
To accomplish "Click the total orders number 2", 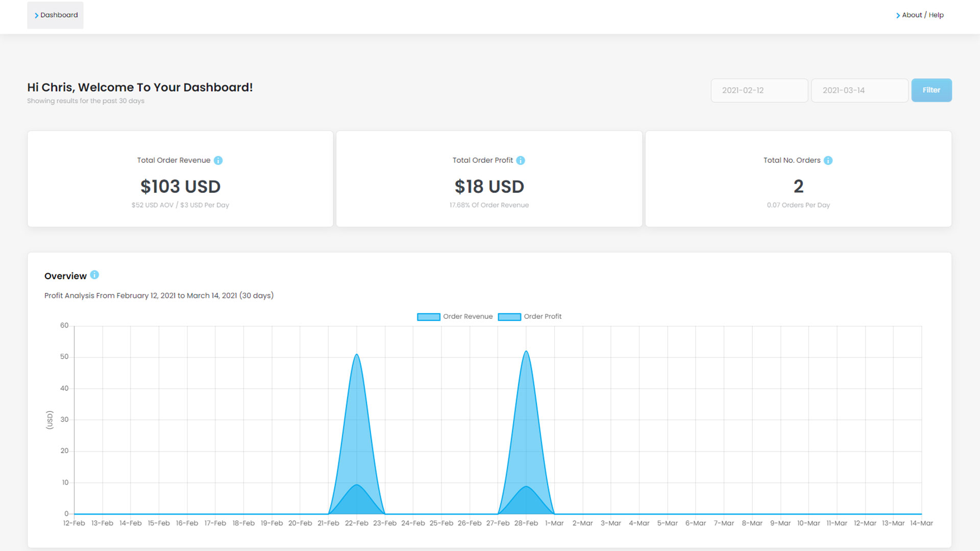I will click(x=798, y=187).
